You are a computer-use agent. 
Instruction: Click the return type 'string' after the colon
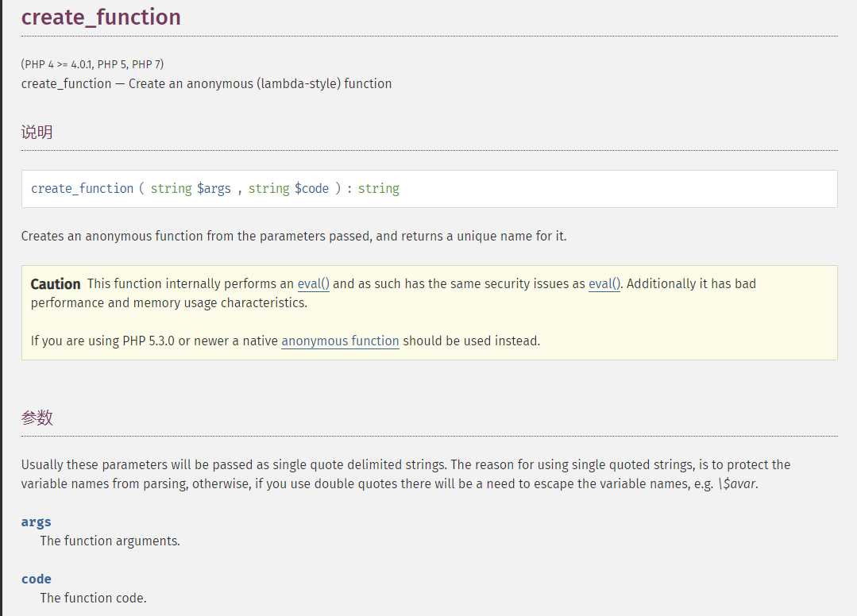(378, 188)
